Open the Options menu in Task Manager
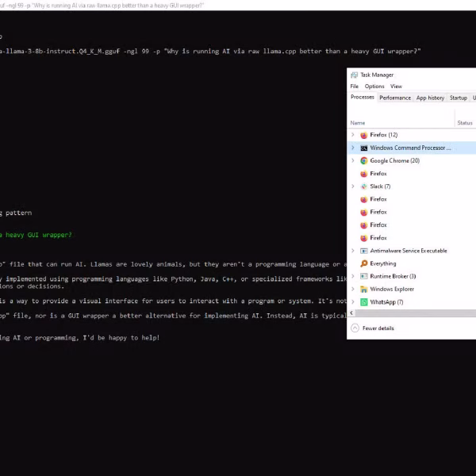Screen dimensions: 476x476 pyautogui.click(x=374, y=86)
